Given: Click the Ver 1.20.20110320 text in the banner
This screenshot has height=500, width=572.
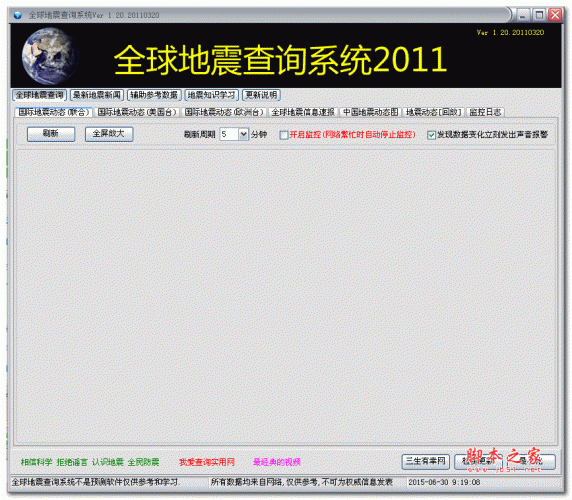Looking at the screenshot, I should coord(510,32).
